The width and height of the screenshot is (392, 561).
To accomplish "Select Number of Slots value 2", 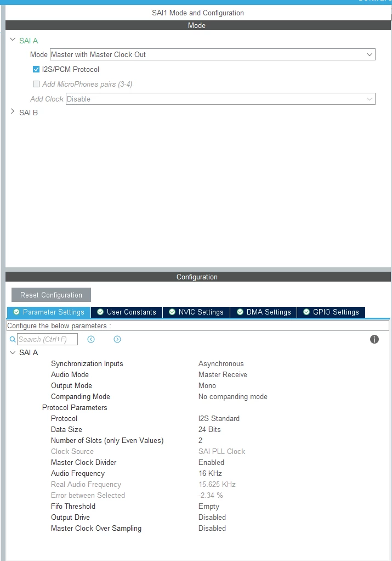I will point(200,440).
